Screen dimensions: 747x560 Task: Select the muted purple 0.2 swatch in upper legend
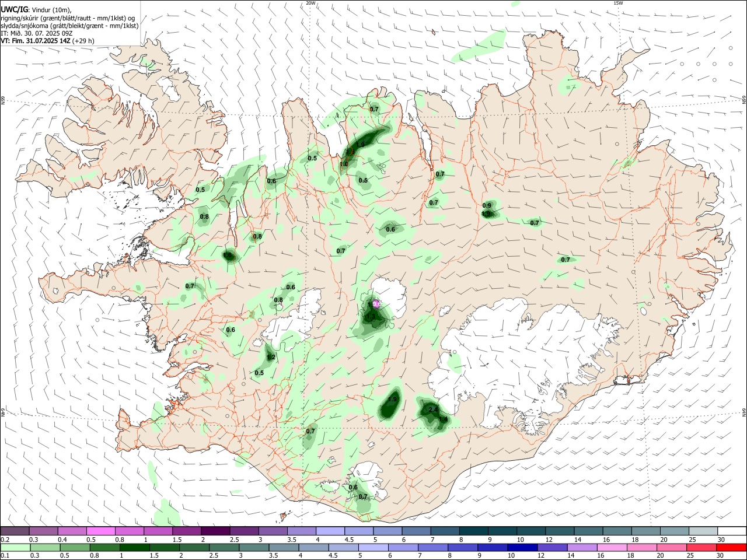15,531
